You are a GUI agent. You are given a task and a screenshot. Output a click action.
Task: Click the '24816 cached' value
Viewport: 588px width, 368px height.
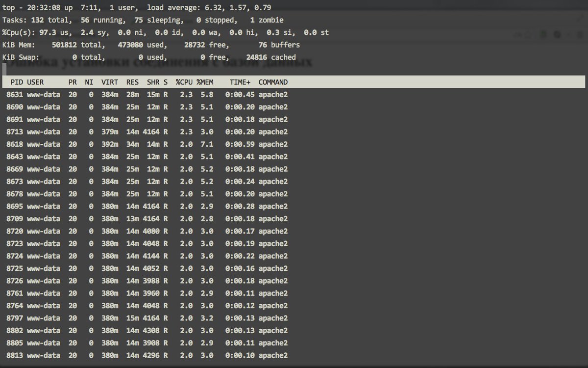[271, 57]
